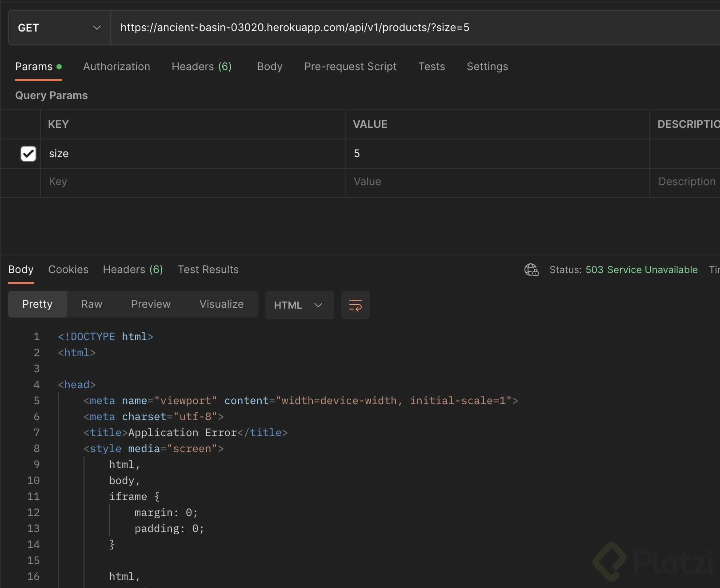Switch response view to Raw
Image resolution: width=720 pixels, height=588 pixels.
pos(92,304)
